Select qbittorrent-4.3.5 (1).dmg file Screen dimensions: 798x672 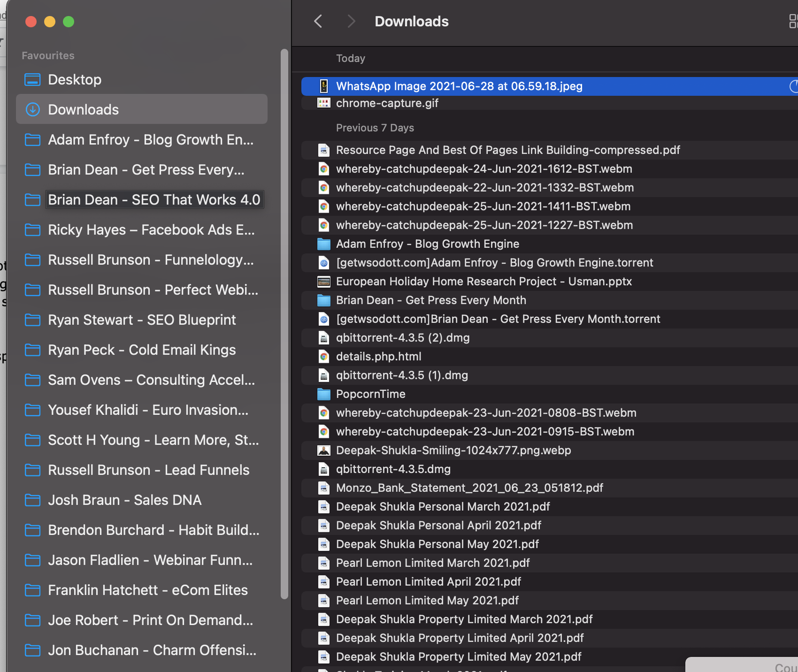(550, 375)
